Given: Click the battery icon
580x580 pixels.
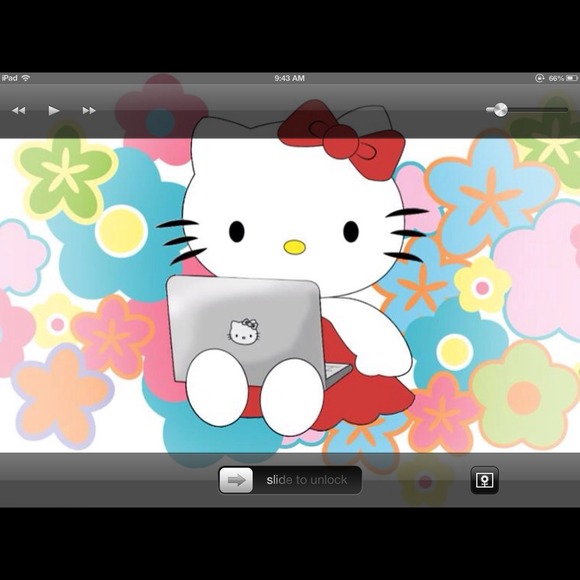Looking at the screenshot, I should 572,78.
